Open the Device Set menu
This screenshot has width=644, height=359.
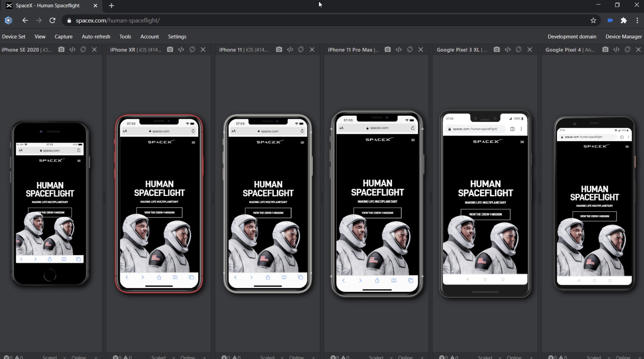click(14, 37)
